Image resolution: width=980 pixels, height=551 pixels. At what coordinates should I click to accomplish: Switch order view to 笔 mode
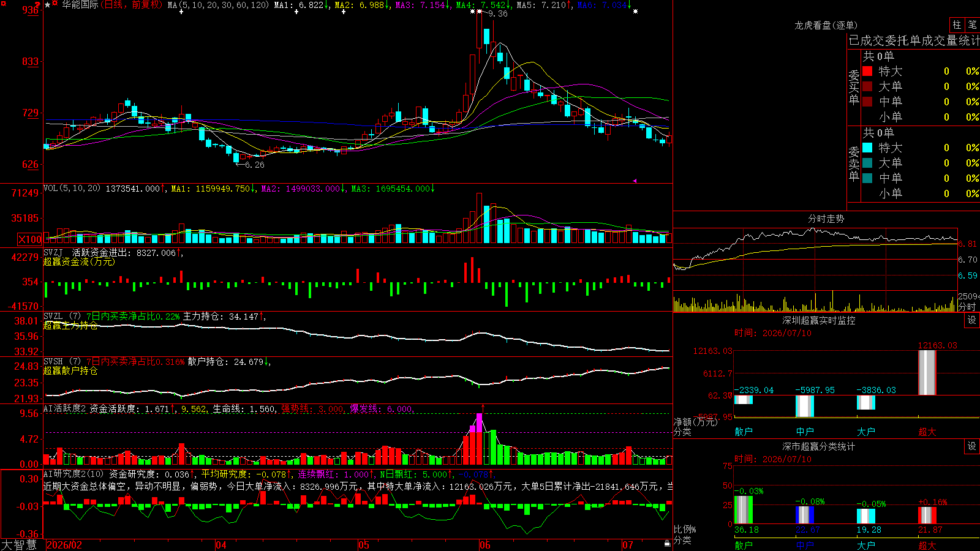pos(972,25)
